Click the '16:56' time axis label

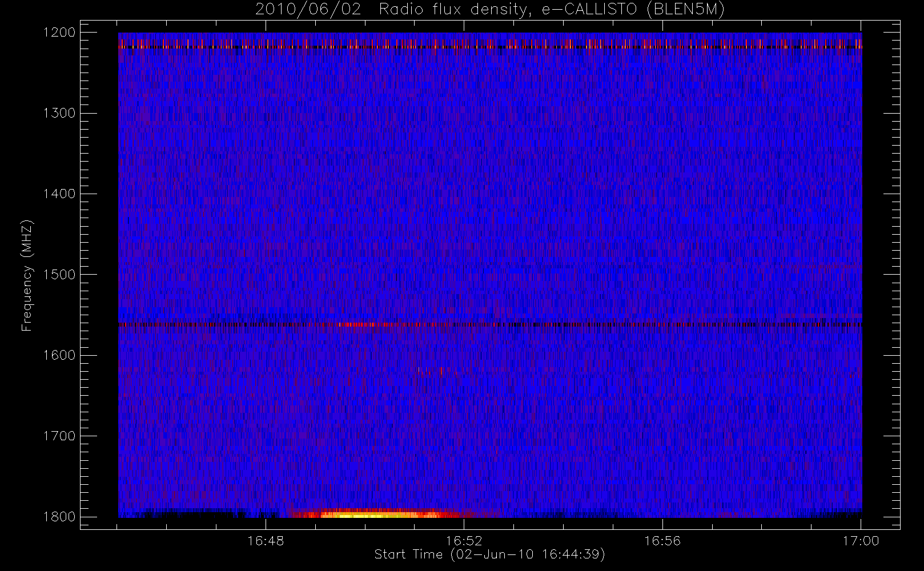[x=662, y=541]
